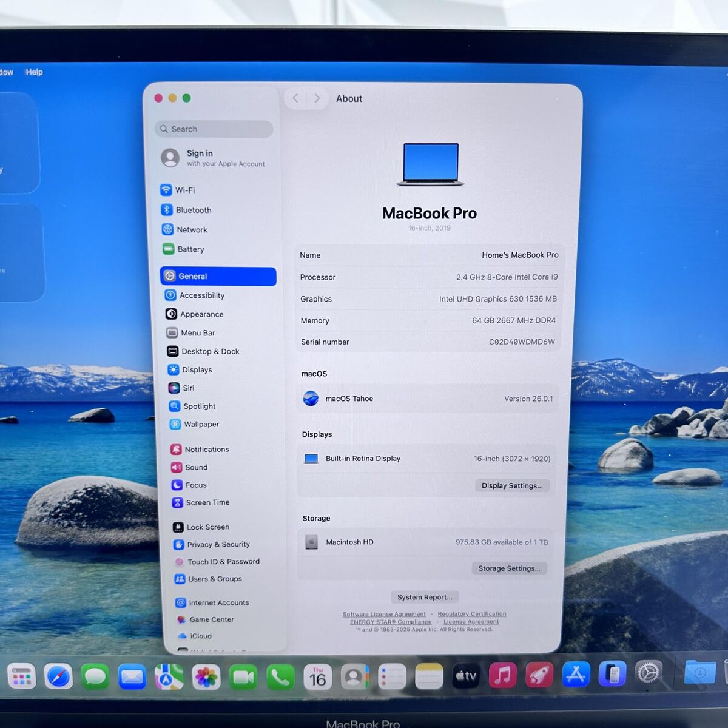This screenshot has height=728, width=728.
Task: Open Music app in the Dock
Action: [x=502, y=675]
